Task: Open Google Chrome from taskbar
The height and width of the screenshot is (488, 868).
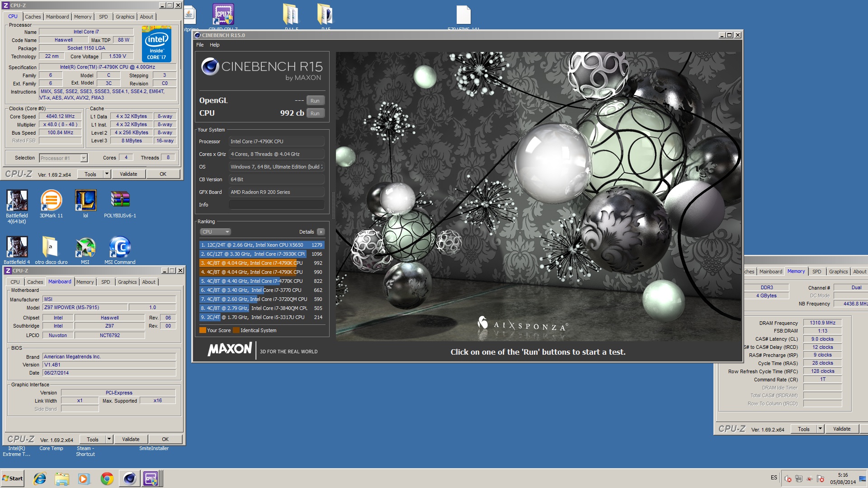Action: [x=107, y=478]
